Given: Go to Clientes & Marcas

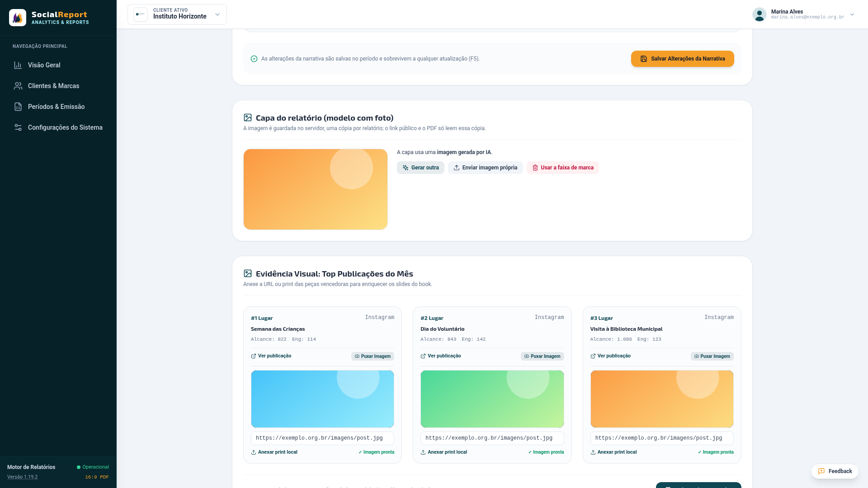Looking at the screenshot, I should 58,86.
